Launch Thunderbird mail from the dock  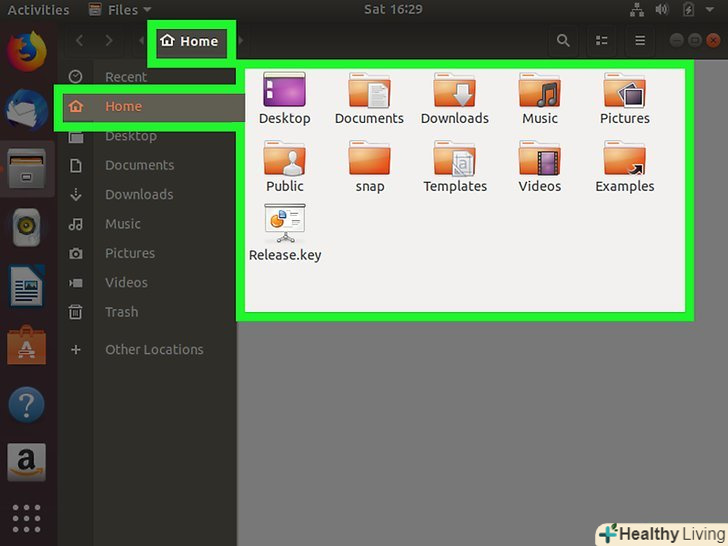[x=27, y=110]
